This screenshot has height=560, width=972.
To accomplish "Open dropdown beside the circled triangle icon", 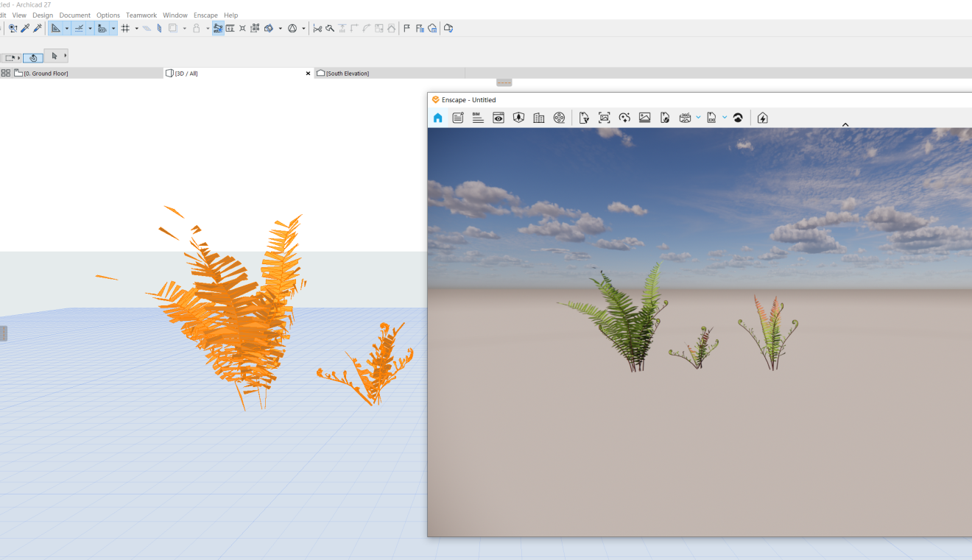I will (303, 28).
